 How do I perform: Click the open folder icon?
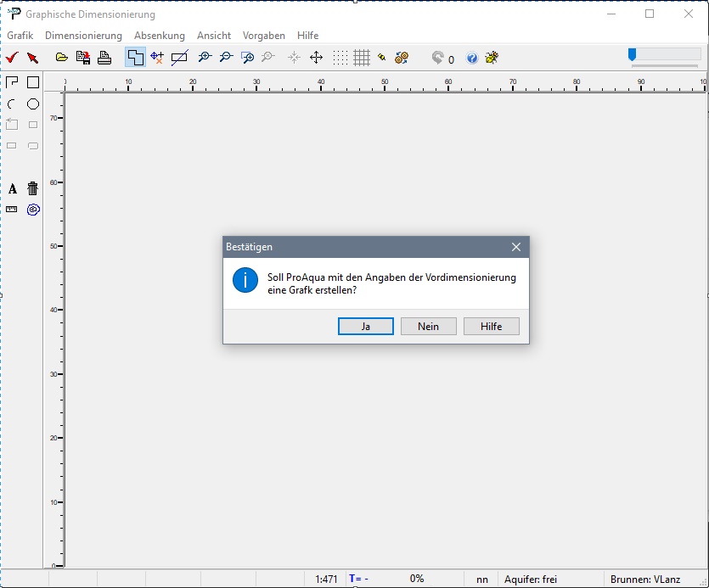click(x=61, y=58)
